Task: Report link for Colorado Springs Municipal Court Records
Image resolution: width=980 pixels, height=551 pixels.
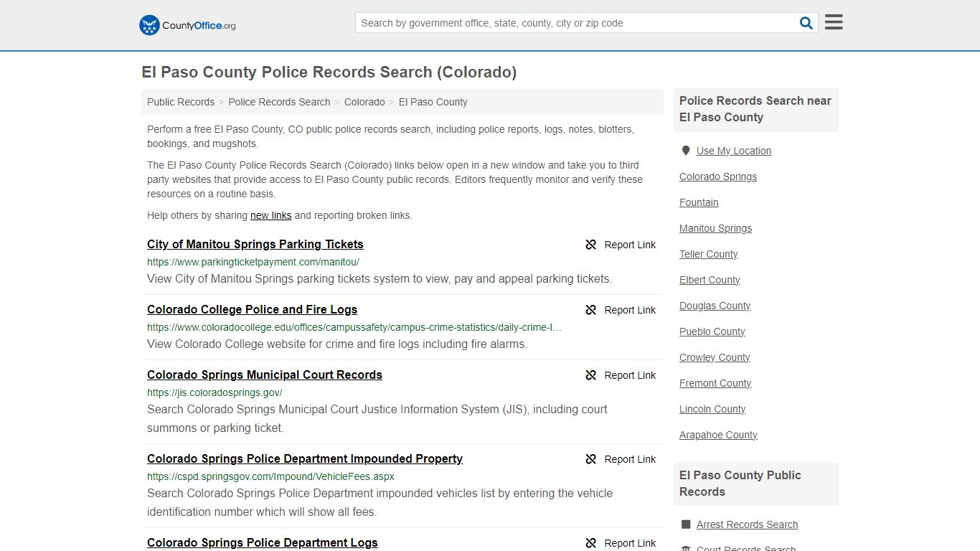Action: pyautogui.click(x=630, y=375)
